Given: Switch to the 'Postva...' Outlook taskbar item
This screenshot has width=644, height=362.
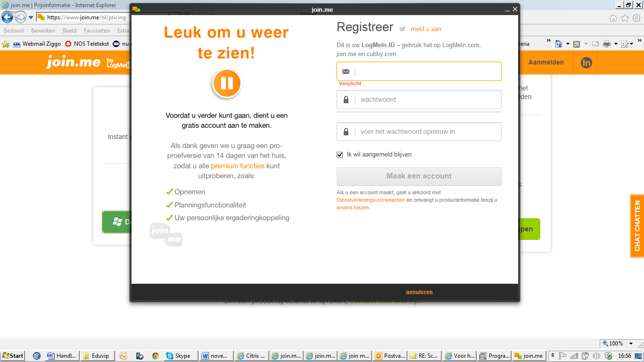Looking at the screenshot, I should click(x=390, y=356).
